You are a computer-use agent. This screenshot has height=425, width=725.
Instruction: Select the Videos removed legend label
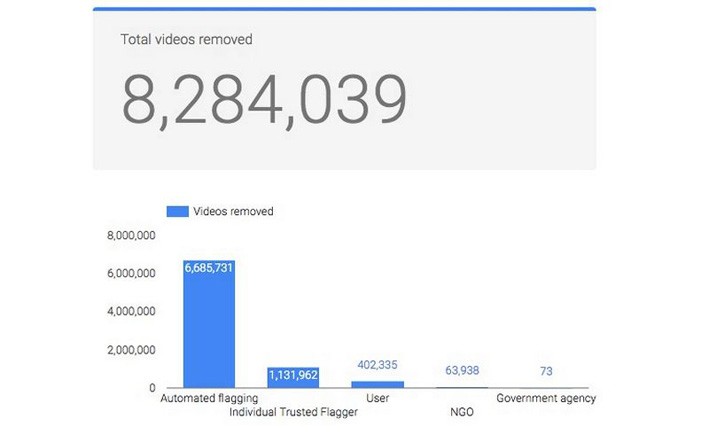[x=234, y=211]
